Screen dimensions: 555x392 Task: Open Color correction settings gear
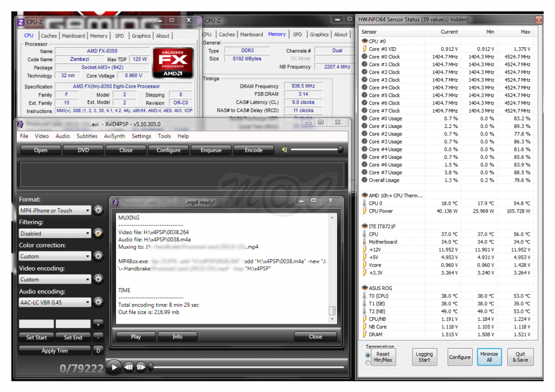[98, 256]
